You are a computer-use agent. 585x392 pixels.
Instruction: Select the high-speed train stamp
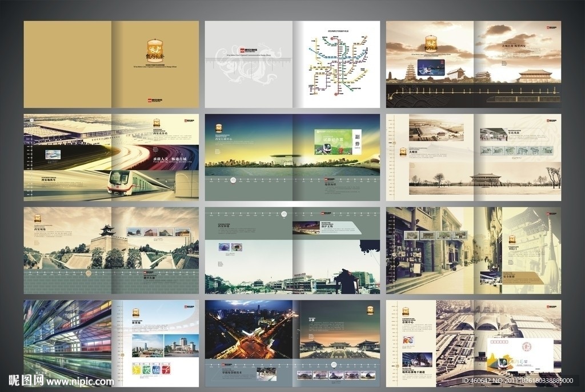pos(52,154)
